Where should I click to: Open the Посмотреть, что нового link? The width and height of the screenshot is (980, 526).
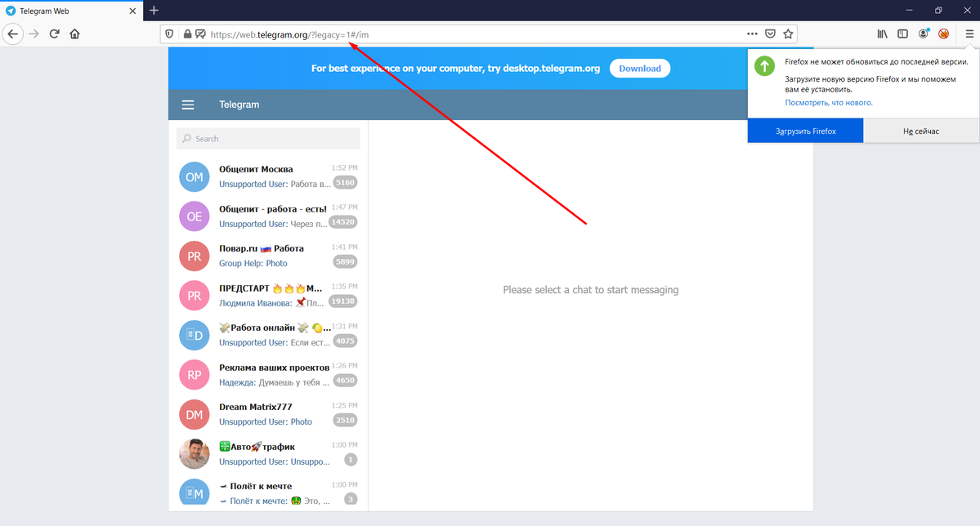point(829,102)
